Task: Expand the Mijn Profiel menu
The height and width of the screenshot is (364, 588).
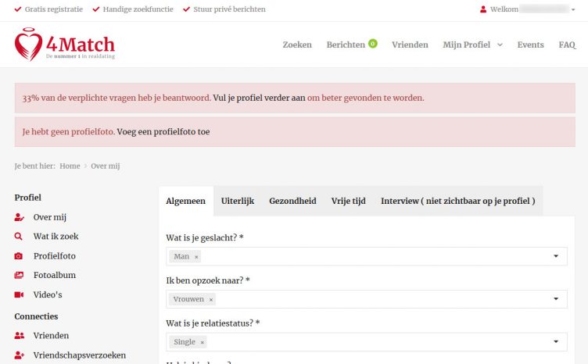Action: (x=472, y=45)
